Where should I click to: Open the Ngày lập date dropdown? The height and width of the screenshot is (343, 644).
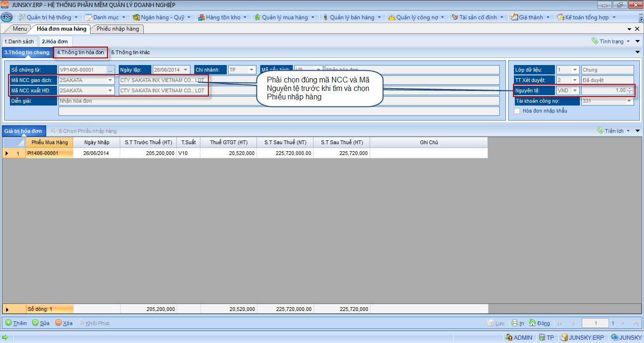click(186, 70)
